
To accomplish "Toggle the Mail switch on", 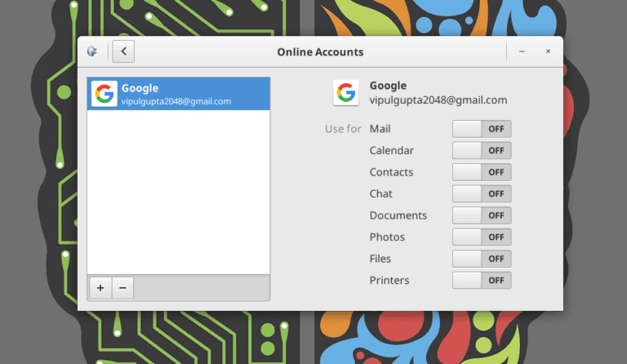I will pyautogui.click(x=482, y=129).
